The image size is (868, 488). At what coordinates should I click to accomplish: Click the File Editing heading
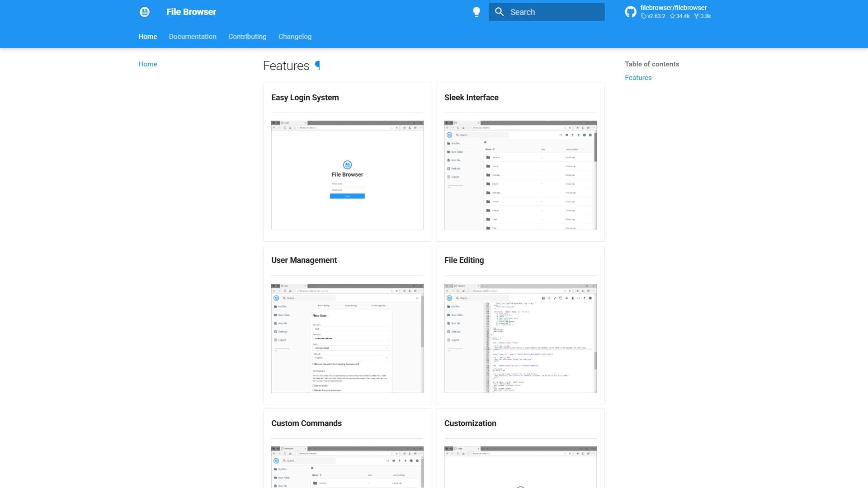pyautogui.click(x=464, y=260)
